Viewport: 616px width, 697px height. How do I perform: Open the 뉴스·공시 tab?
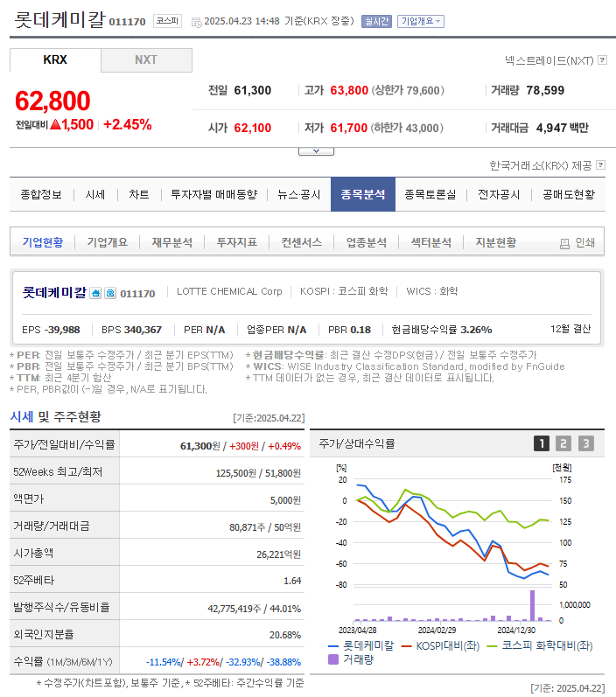click(x=298, y=194)
